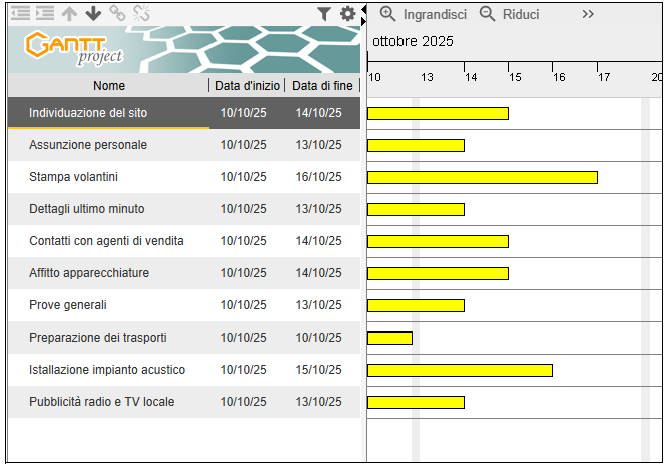Click the Data d'inizio column header
The height and width of the screenshot is (469, 668).
point(249,86)
